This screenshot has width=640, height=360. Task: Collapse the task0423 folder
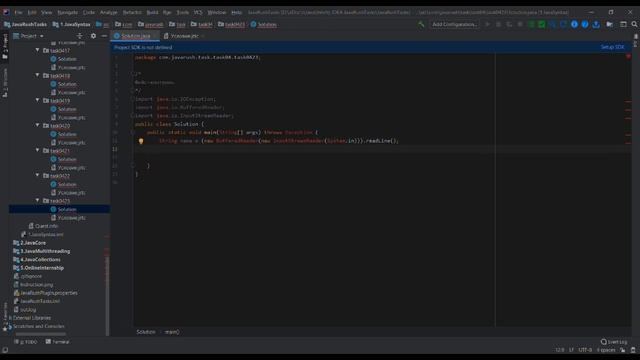38,200
